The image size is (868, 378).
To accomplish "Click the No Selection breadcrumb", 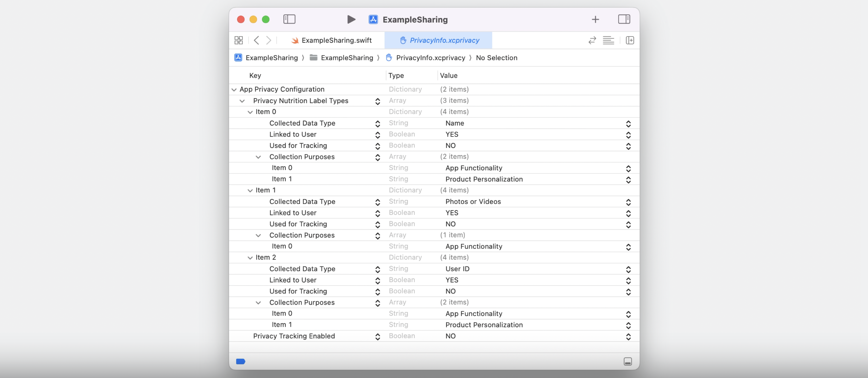I will pos(496,58).
